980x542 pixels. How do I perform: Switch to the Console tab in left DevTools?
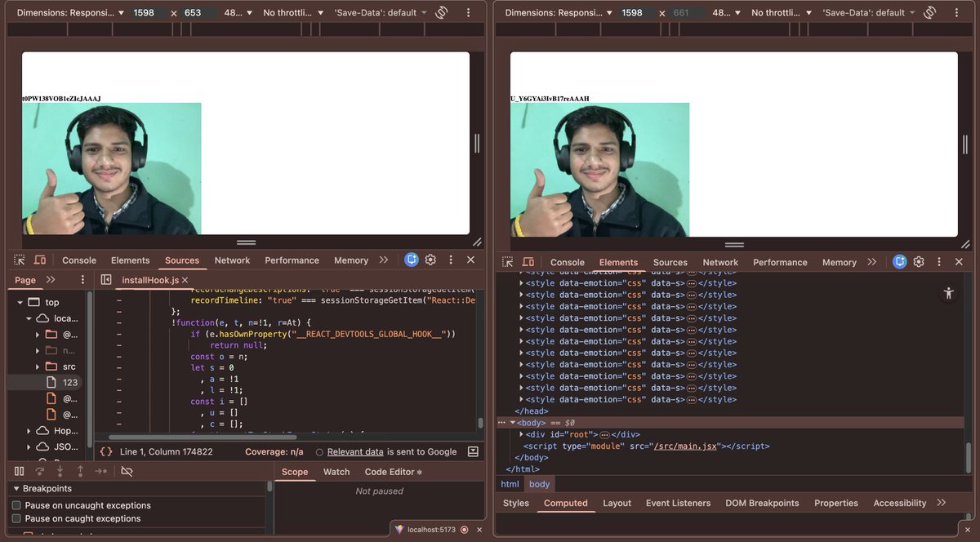coord(79,260)
